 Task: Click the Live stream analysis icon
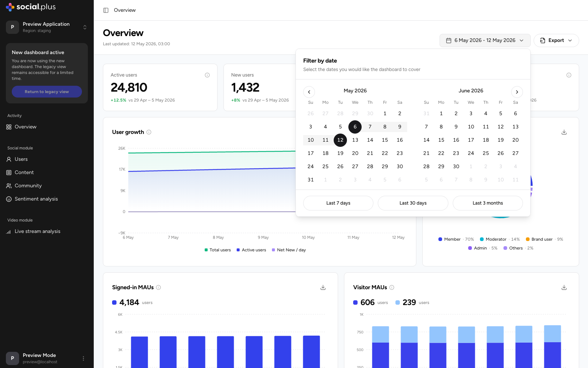(9, 231)
